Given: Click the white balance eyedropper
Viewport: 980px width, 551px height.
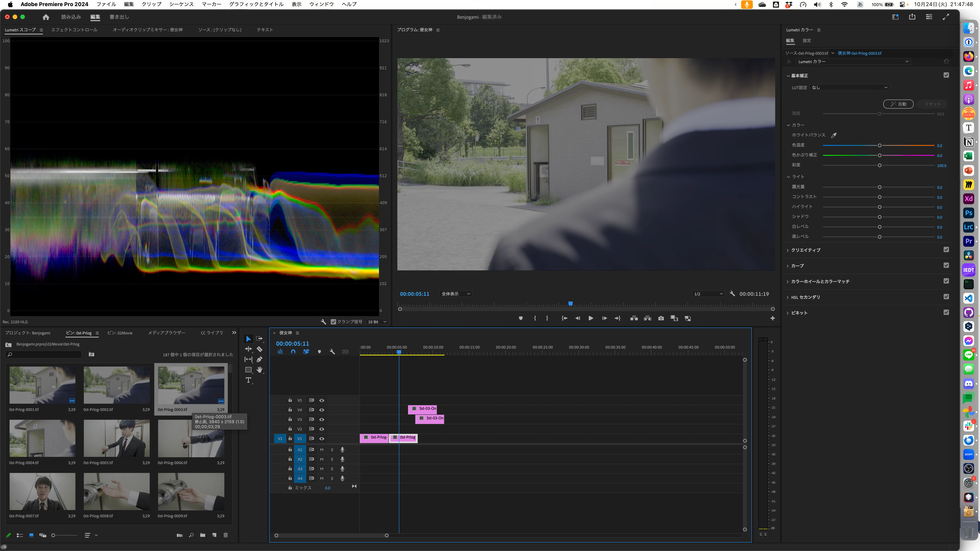Looking at the screenshot, I should tap(834, 135).
